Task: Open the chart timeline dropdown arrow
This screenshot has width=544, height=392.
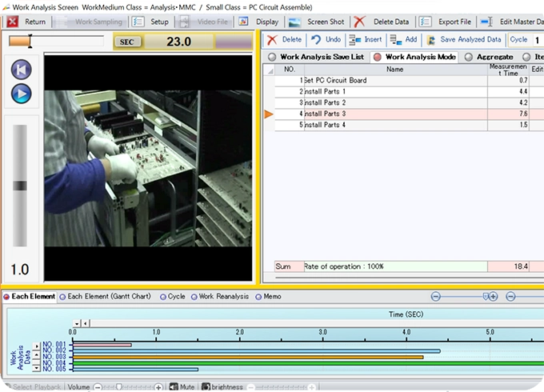Action: (x=77, y=323)
